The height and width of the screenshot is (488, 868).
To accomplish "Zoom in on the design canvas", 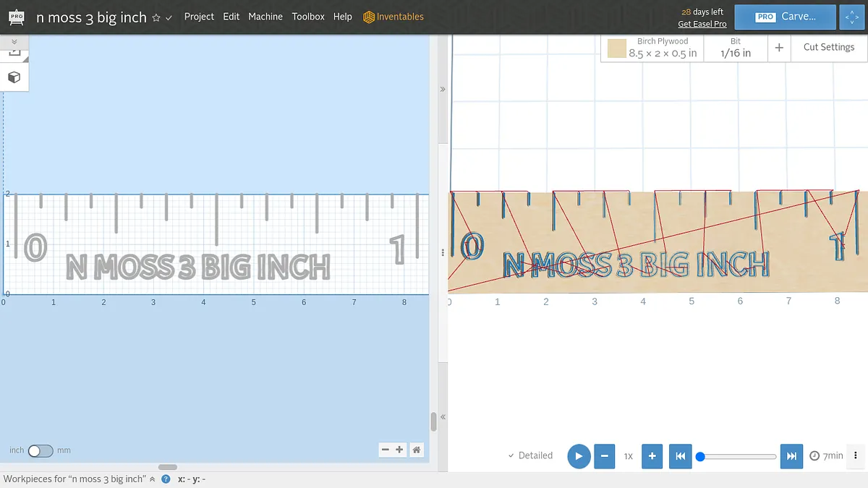I will [399, 450].
